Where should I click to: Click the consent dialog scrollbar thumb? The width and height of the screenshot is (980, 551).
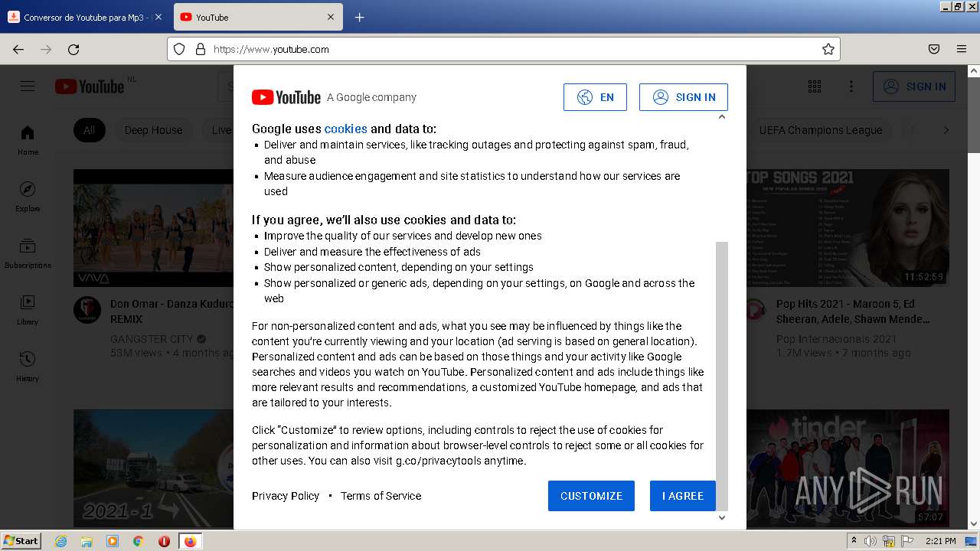coord(721,375)
